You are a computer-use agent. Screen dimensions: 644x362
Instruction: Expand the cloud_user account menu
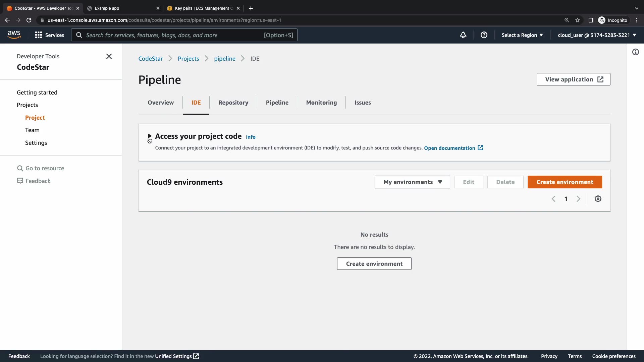[597, 35]
